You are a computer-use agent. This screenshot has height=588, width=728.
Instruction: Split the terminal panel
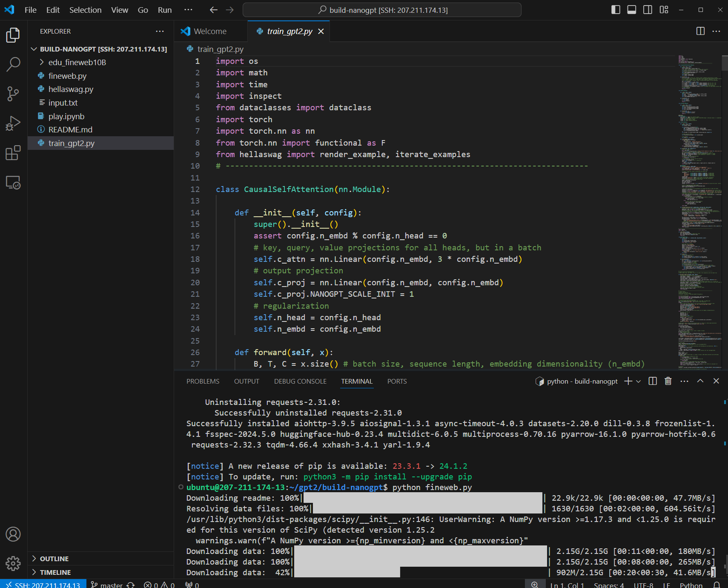[652, 381]
